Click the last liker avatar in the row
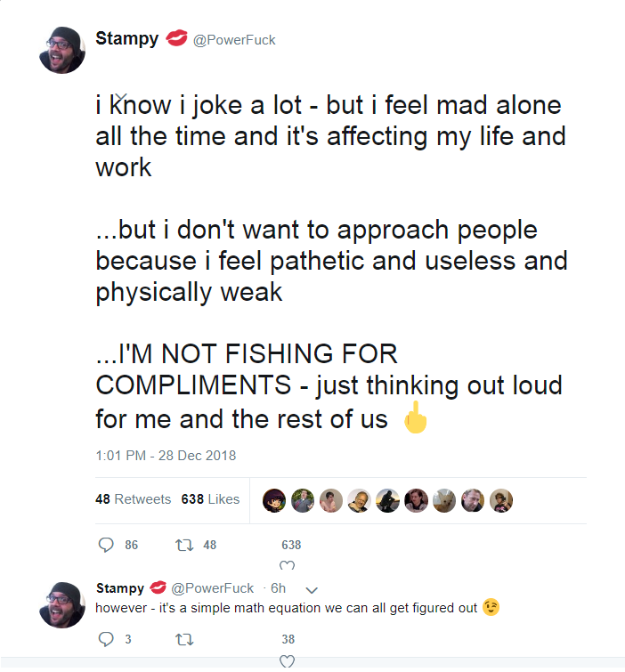This screenshot has height=672, width=625. tap(501, 500)
